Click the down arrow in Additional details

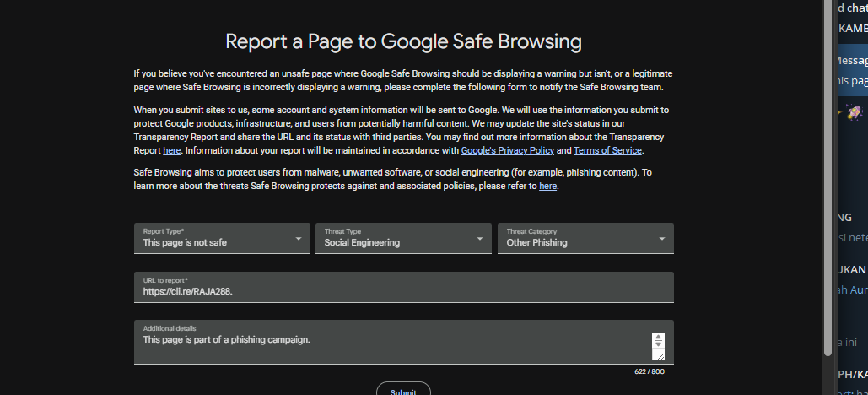[658, 344]
